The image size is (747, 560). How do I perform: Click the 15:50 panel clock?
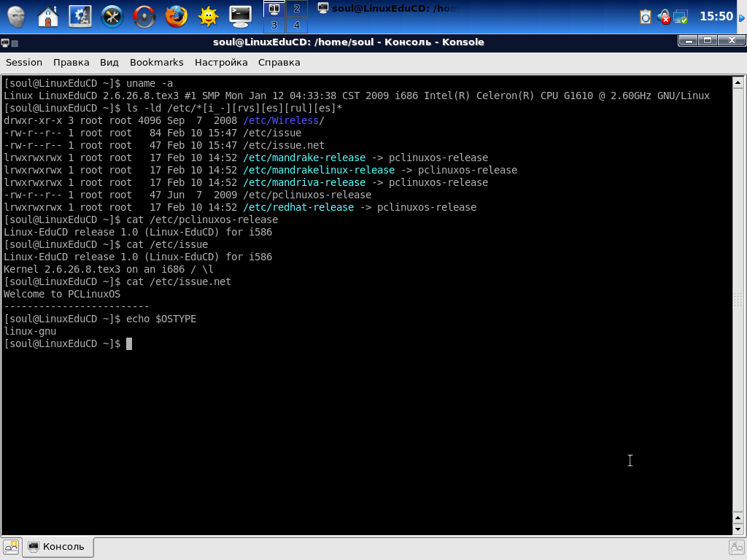coord(716,16)
